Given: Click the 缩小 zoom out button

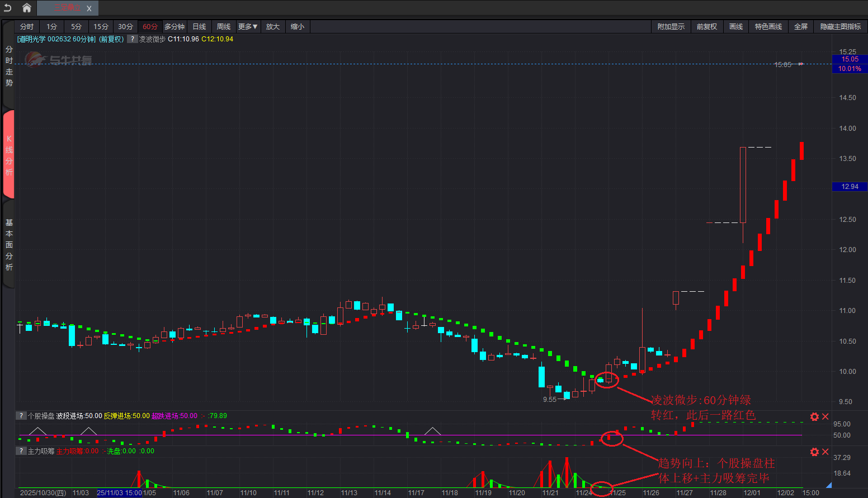Looking at the screenshot, I should pos(297,27).
